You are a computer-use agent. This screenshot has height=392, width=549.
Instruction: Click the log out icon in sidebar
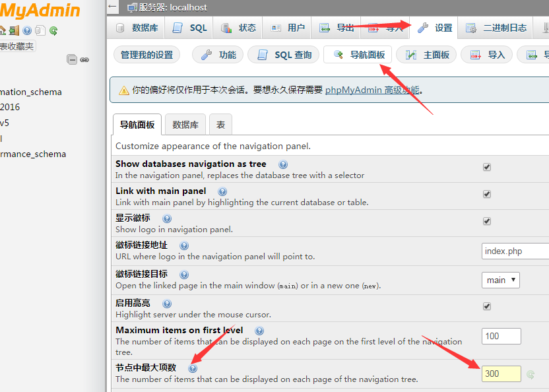(x=14, y=30)
